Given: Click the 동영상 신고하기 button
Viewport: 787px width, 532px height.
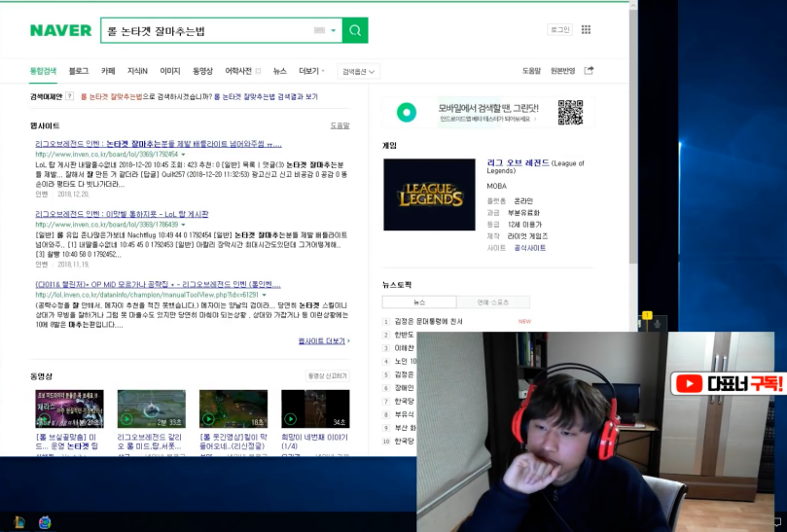Looking at the screenshot, I should pyautogui.click(x=328, y=376).
